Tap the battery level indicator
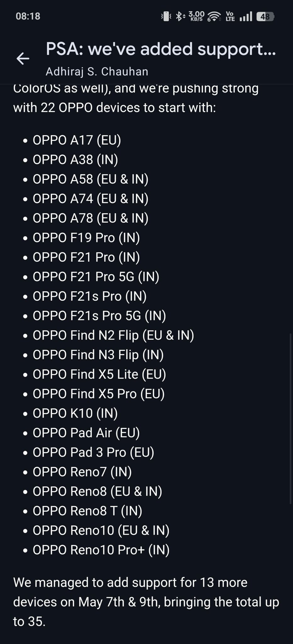This screenshot has height=644, width=293. click(265, 16)
